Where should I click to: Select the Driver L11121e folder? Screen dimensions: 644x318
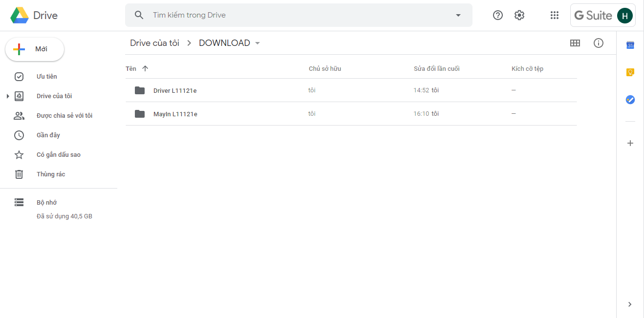pyautogui.click(x=175, y=90)
